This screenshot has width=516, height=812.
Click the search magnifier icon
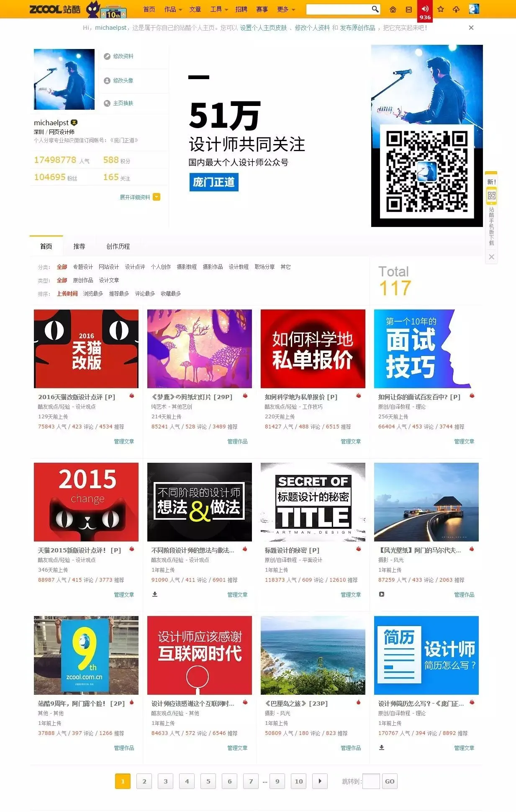pos(375,9)
